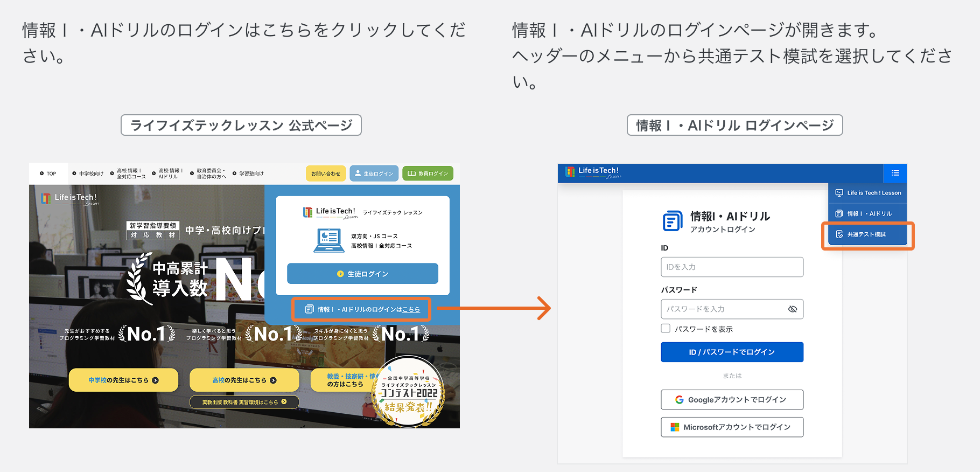Open 中学校向け nav item
Image resolution: width=980 pixels, height=472 pixels.
[88, 173]
